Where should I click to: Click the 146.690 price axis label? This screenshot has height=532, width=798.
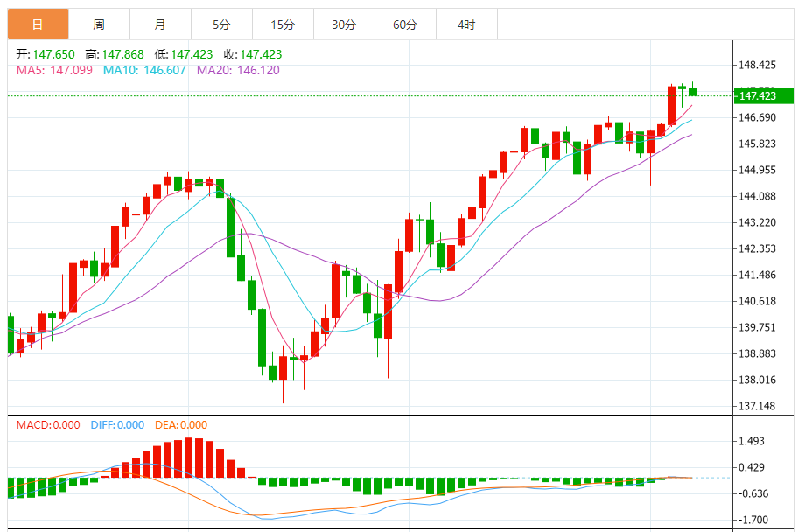(757, 117)
